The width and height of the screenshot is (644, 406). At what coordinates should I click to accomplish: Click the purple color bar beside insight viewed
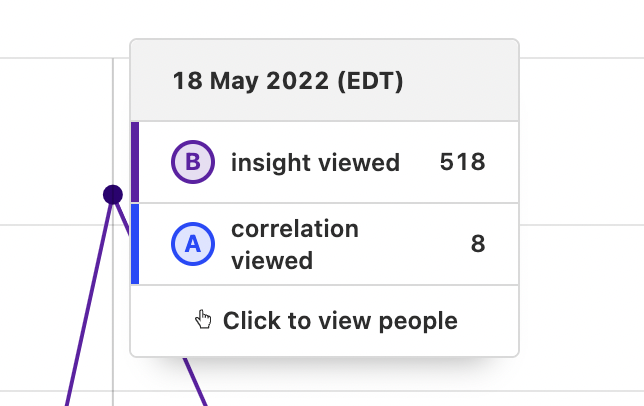[x=135, y=162]
